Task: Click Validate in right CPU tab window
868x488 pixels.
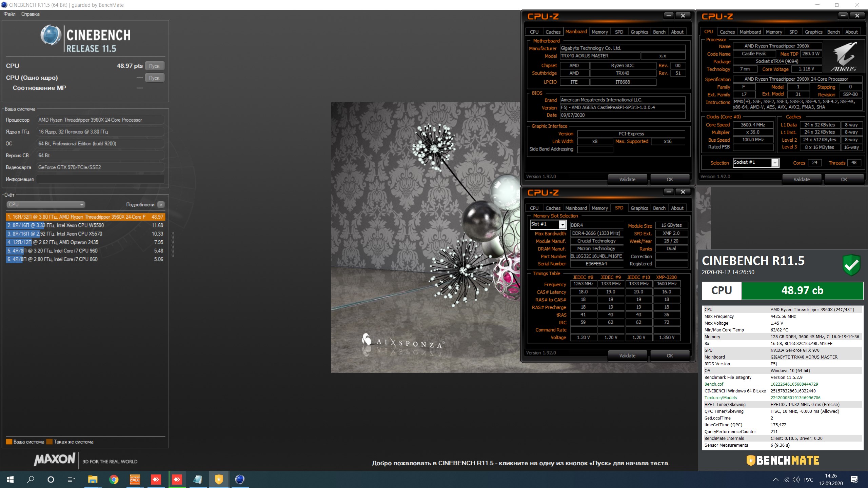Action: pyautogui.click(x=802, y=179)
